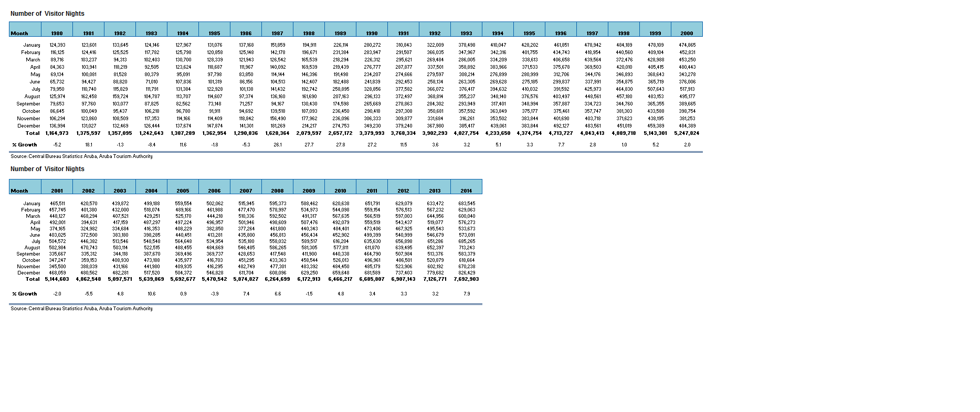This screenshot has width=980, height=412.
Task: Click the 1980 column header
Action: (x=57, y=33)
